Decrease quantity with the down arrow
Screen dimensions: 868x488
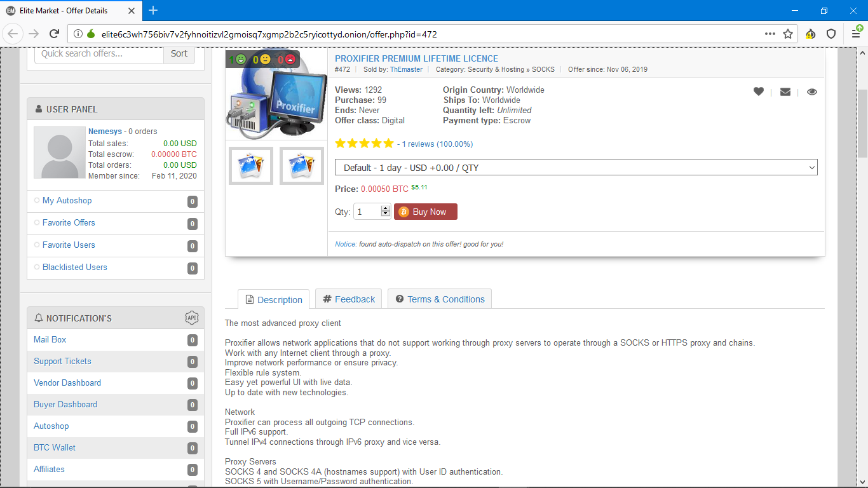(386, 214)
